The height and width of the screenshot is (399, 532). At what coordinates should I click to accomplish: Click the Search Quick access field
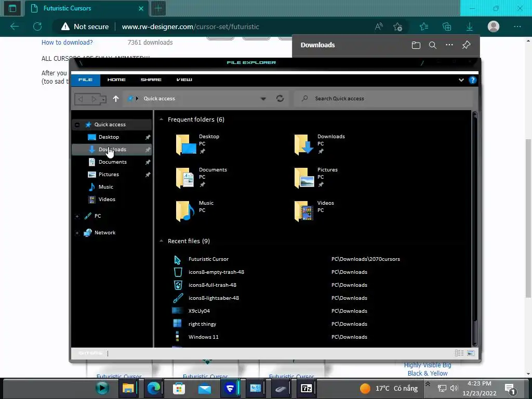pos(383,98)
